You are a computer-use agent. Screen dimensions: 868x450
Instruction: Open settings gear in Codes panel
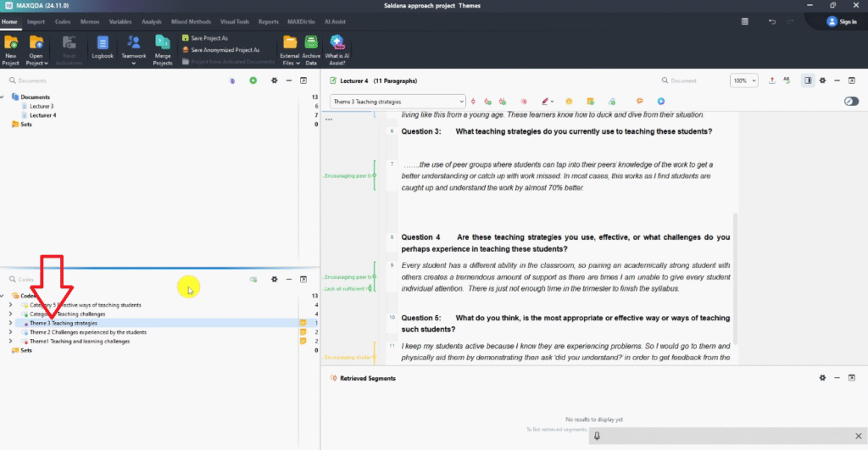click(274, 279)
